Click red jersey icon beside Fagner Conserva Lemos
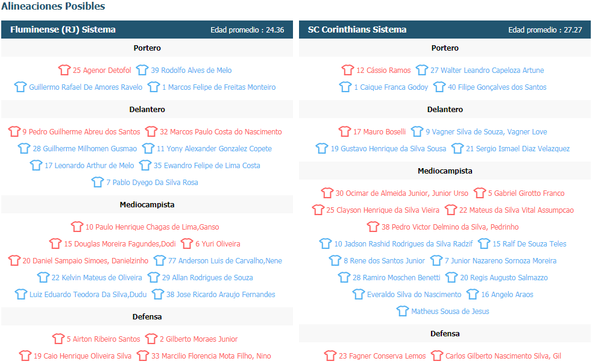Screen dimensions: 592x364 pyautogui.click(x=330, y=356)
